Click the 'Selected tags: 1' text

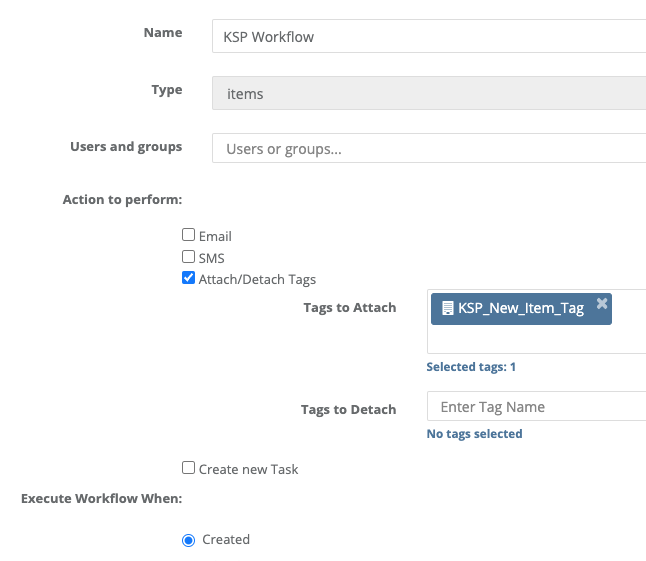point(471,367)
